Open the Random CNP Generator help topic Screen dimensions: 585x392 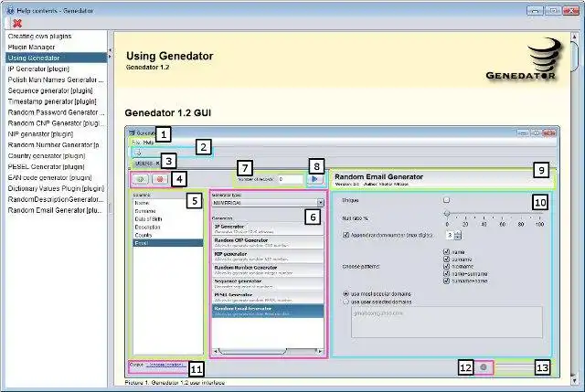click(x=56, y=122)
